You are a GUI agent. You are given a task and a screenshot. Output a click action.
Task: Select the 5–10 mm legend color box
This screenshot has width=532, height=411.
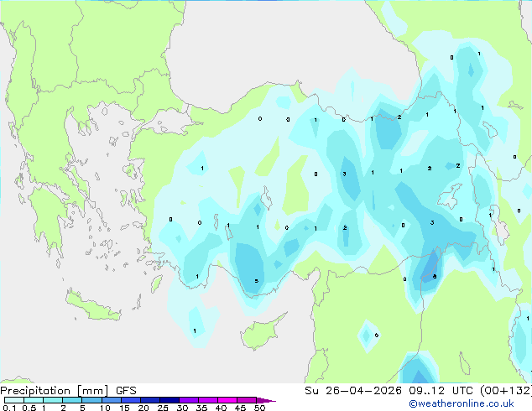[91, 400]
